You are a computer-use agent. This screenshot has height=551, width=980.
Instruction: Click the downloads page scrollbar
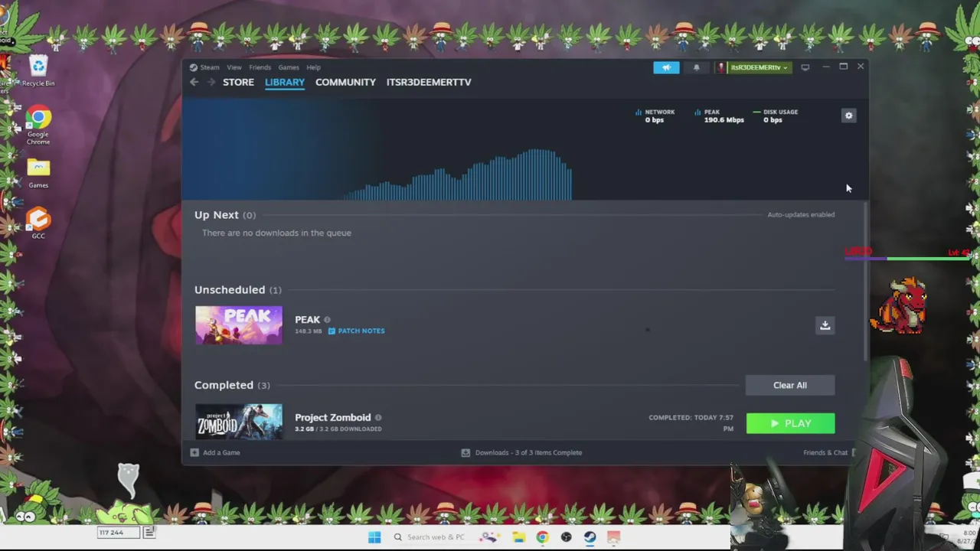click(x=866, y=280)
